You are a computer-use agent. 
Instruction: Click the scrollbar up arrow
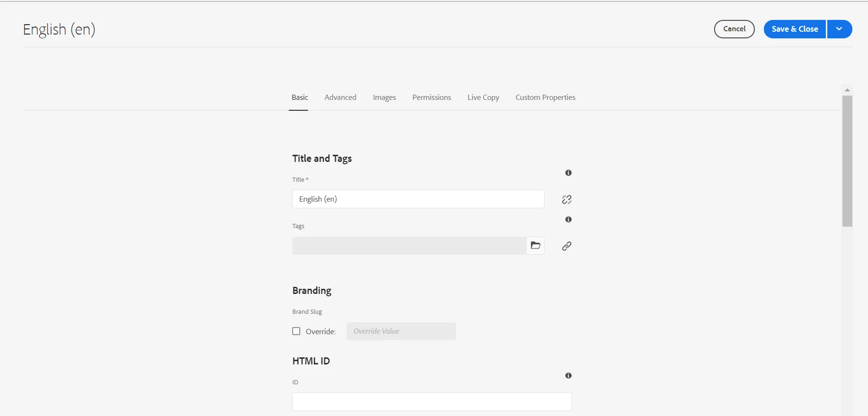pyautogui.click(x=847, y=89)
